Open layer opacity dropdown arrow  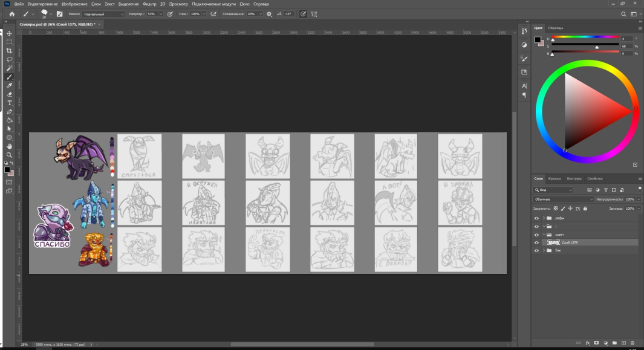639,199
